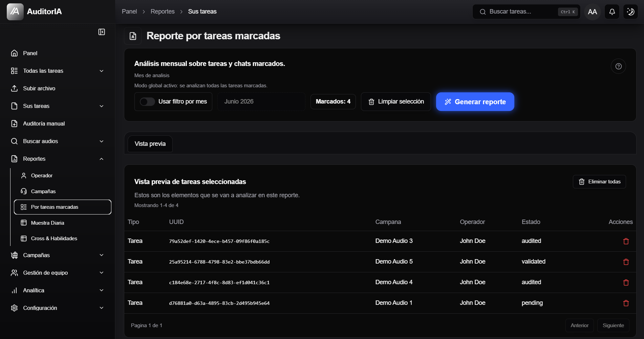Open the notifications bell
This screenshot has height=339, width=644.
pos(612,12)
